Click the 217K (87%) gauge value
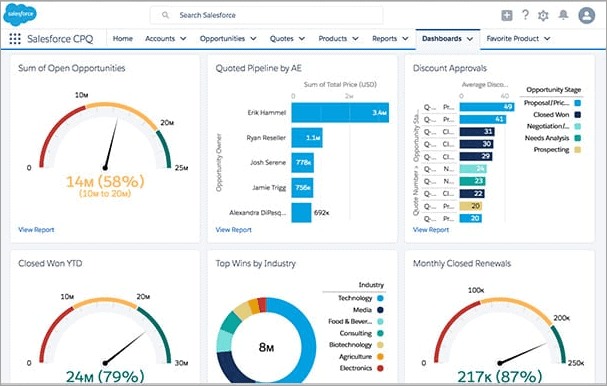 tap(500, 377)
